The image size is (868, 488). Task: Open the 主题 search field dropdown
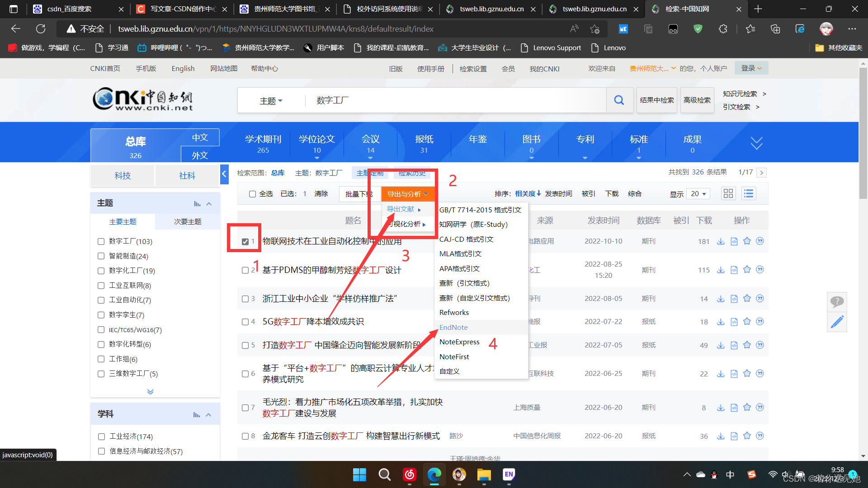click(271, 100)
